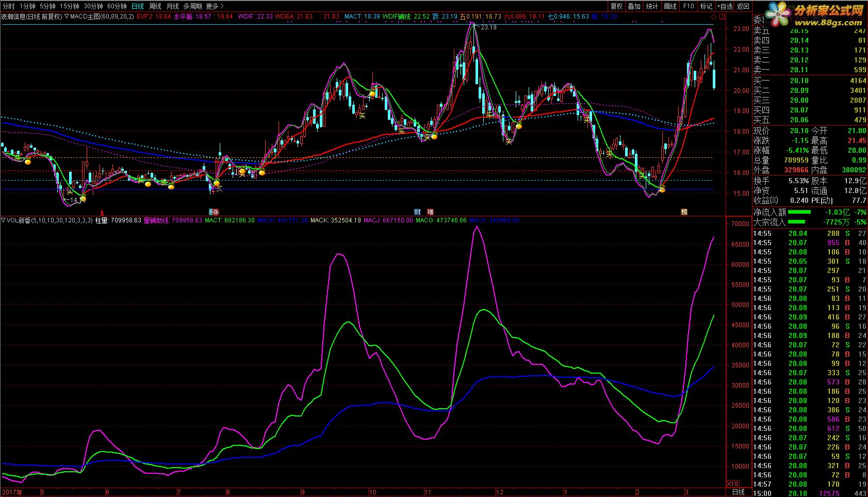Select the 月线 monthly tab
This screenshot has height=497, width=868.
tap(173, 6)
